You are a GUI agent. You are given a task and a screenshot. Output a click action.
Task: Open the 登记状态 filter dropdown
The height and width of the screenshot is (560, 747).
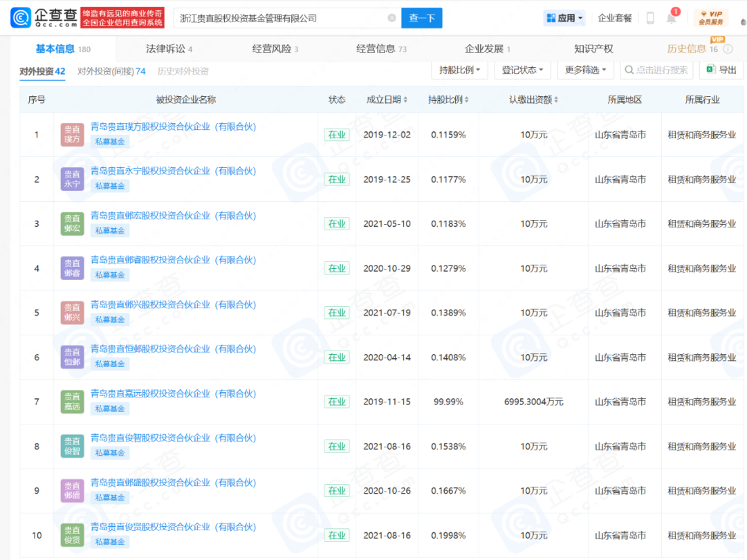click(x=522, y=70)
